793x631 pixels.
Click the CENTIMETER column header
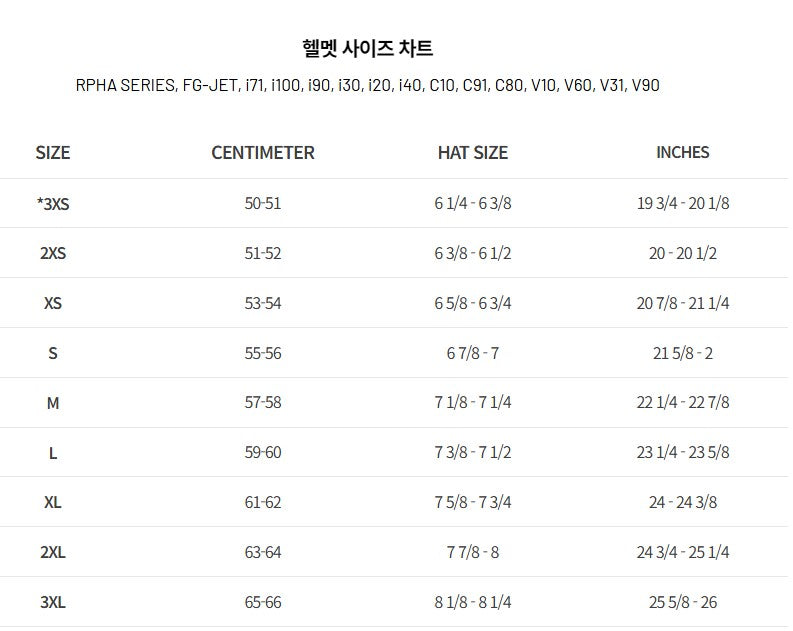(263, 153)
